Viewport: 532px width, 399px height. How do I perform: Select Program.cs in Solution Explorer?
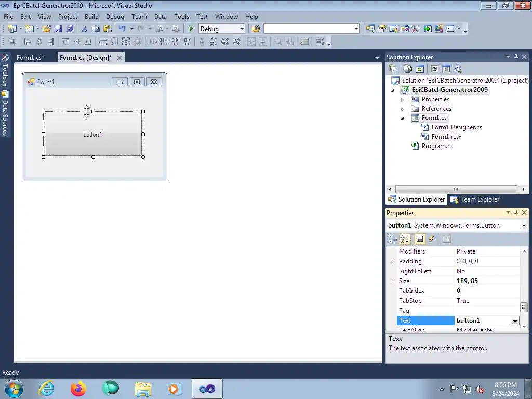tap(437, 146)
